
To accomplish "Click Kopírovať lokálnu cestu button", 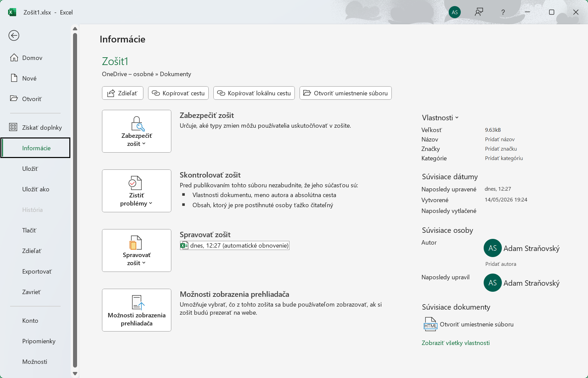I will (x=254, y=93).
